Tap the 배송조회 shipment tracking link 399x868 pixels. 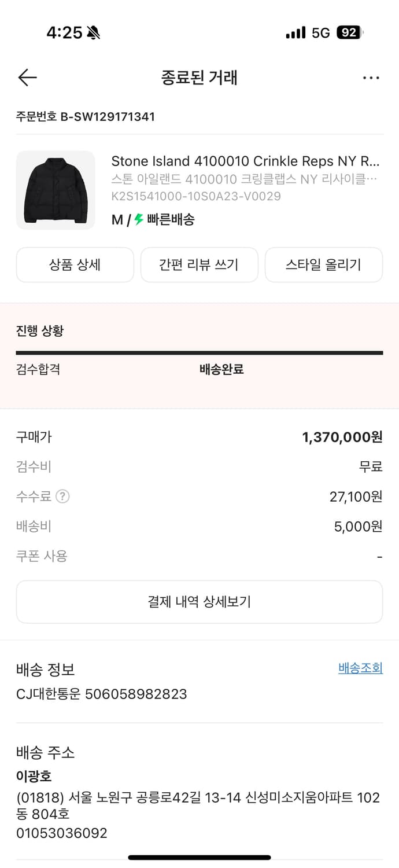click(360, 668)
